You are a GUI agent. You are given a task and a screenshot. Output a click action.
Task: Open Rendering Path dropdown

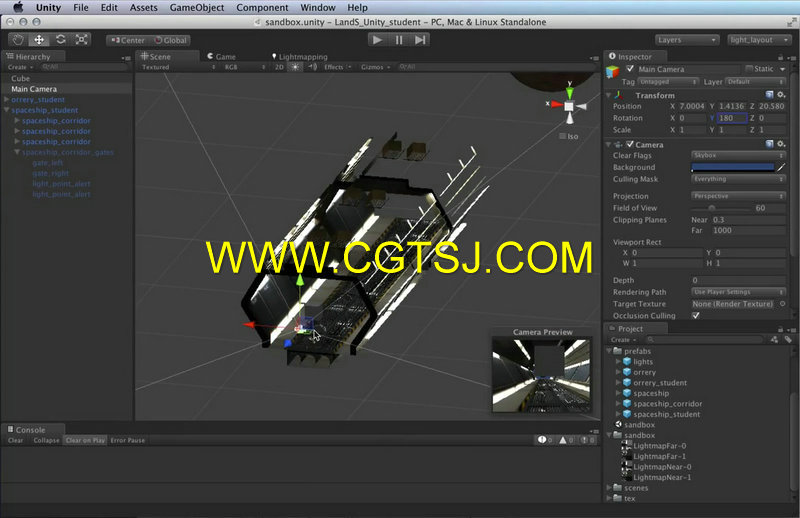[x=738, y=292]
